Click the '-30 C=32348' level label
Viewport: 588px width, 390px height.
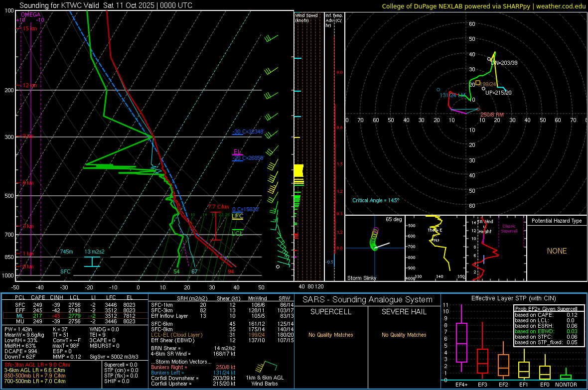point(248,131)
